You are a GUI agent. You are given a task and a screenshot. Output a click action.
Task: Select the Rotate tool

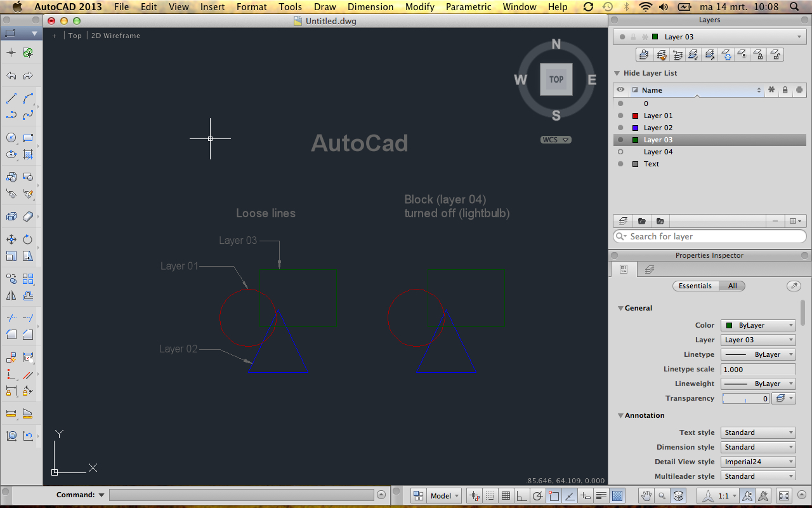click(28, 239)
